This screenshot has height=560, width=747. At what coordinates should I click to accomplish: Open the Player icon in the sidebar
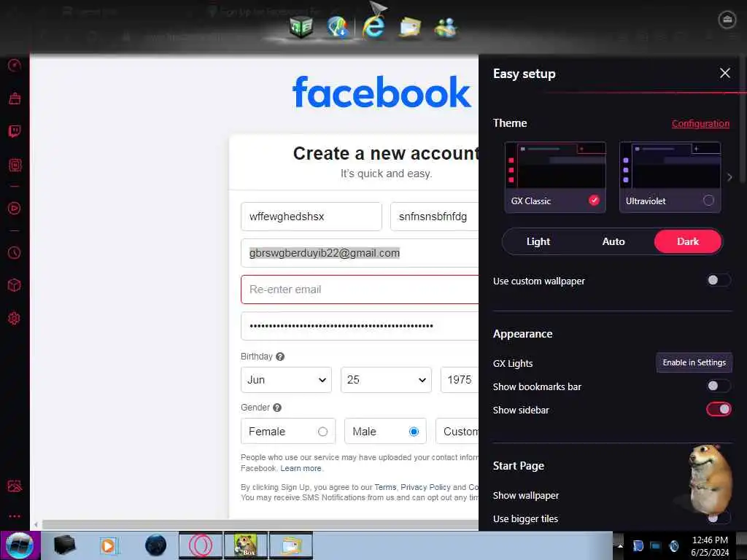pyautogui.click(x=15, y=208)
